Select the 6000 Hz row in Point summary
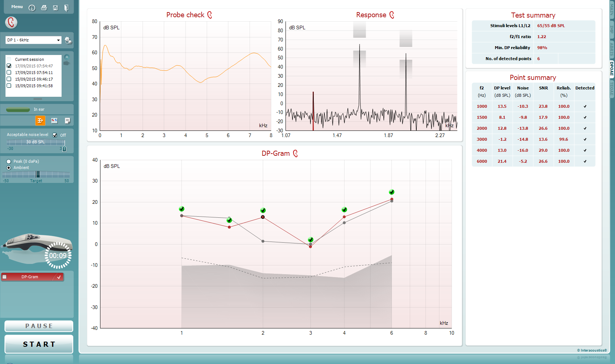The image size is (615, 364). pos(533,161)
